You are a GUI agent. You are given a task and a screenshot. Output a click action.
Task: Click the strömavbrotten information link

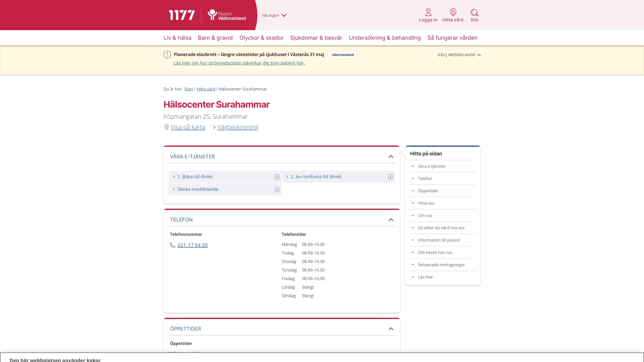[x=239, y=63]
